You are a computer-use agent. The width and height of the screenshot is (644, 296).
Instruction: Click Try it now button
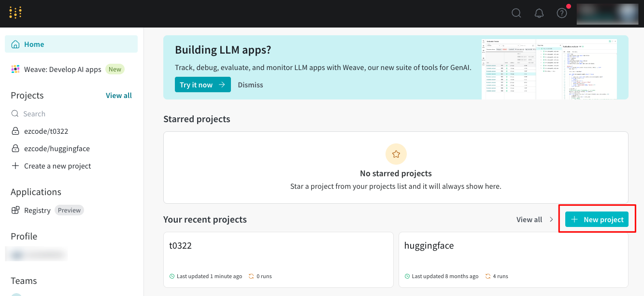pyautogui.click(x=203, y=85)
